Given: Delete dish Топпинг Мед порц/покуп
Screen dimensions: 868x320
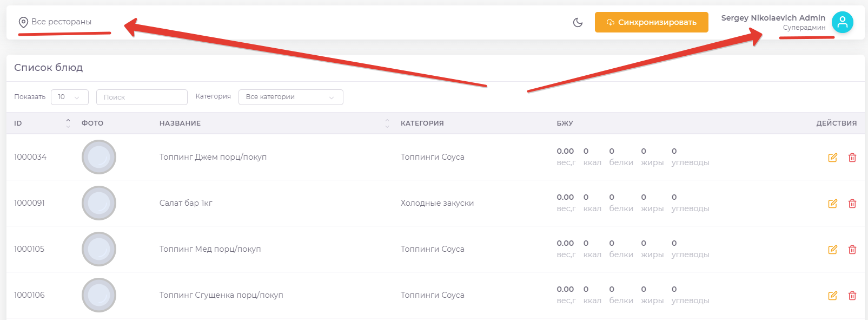Looking at the screenshot, I should click(x=852, y=250).
